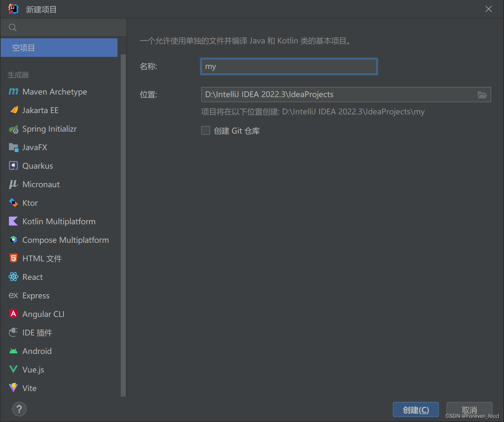Image resolution: width=504 pixels, height=422 pixels.
Task: Click the Quarkus generator icon
Action: (x=13, y=166)
